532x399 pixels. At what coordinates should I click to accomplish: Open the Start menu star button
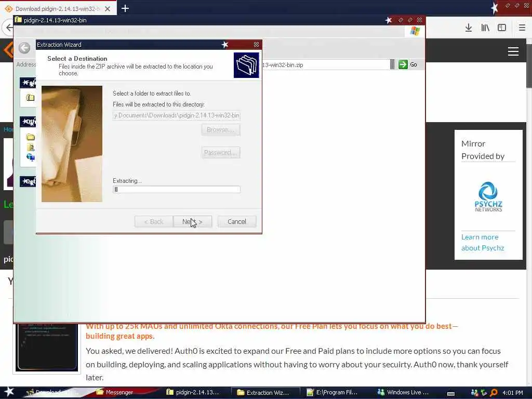[9, 392]
